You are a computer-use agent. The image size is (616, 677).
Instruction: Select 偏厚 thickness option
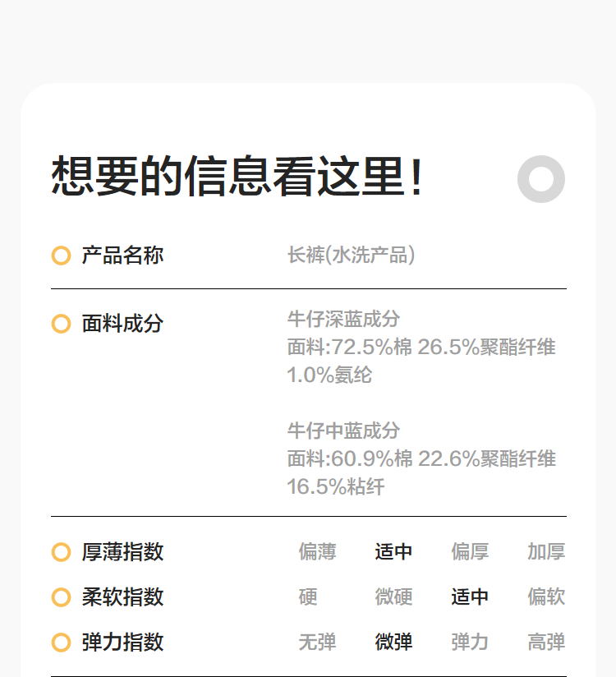pos(470,552)
